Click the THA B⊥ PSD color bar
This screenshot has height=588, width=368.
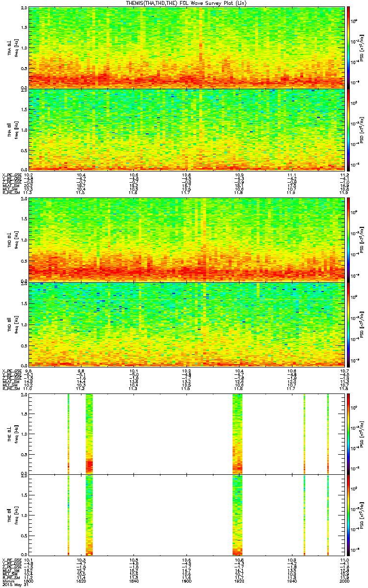click(x=348, y=48)
